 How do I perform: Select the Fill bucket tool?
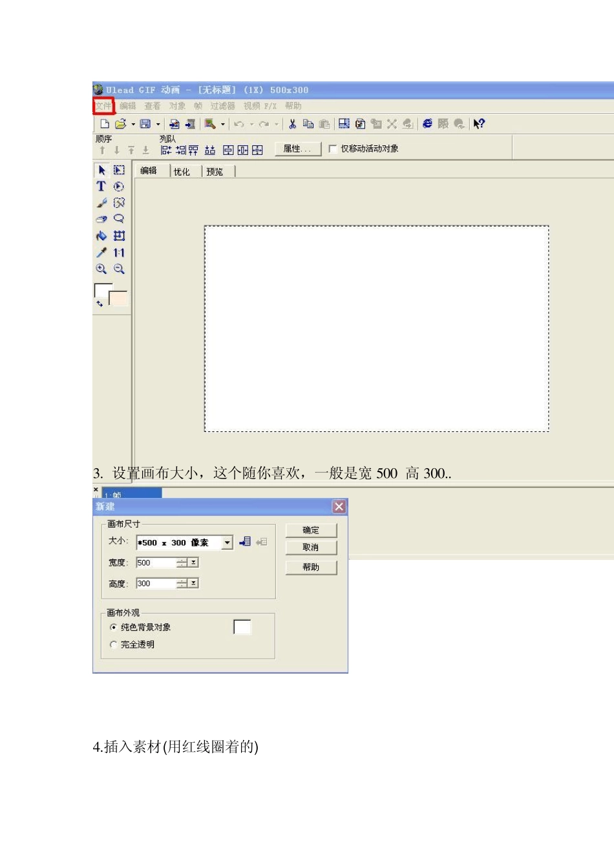(101, 236)
